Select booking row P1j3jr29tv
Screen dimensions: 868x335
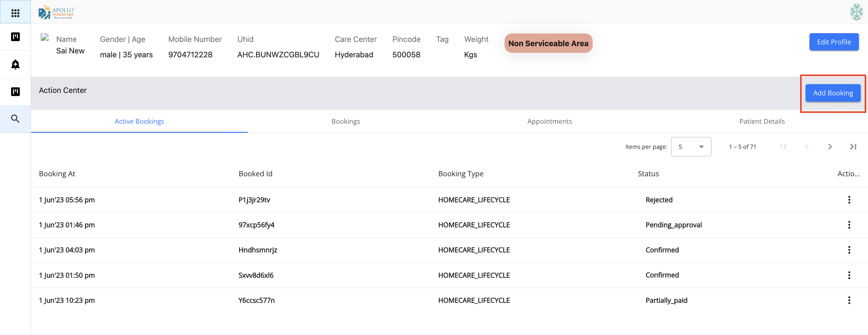(254, 200)
